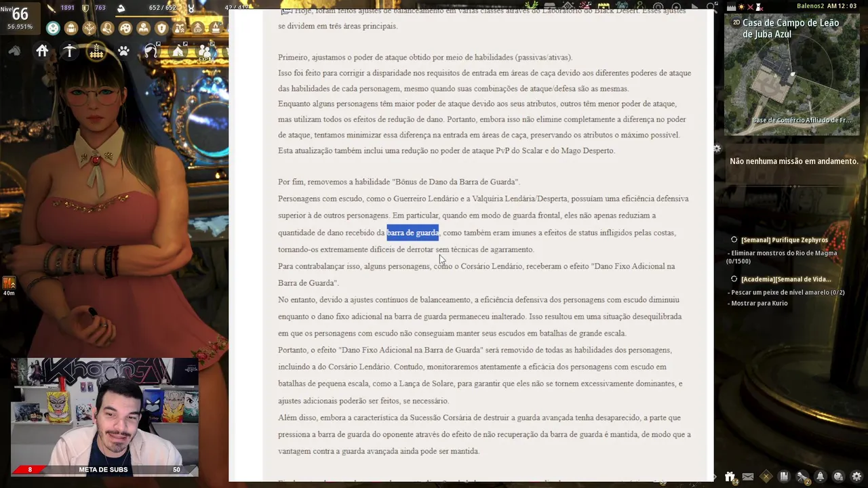Image resolution: width=868 pixels, height=488 pixels.
Task: Click the person reading book buff icon
Action: click(x=143, y=28)
